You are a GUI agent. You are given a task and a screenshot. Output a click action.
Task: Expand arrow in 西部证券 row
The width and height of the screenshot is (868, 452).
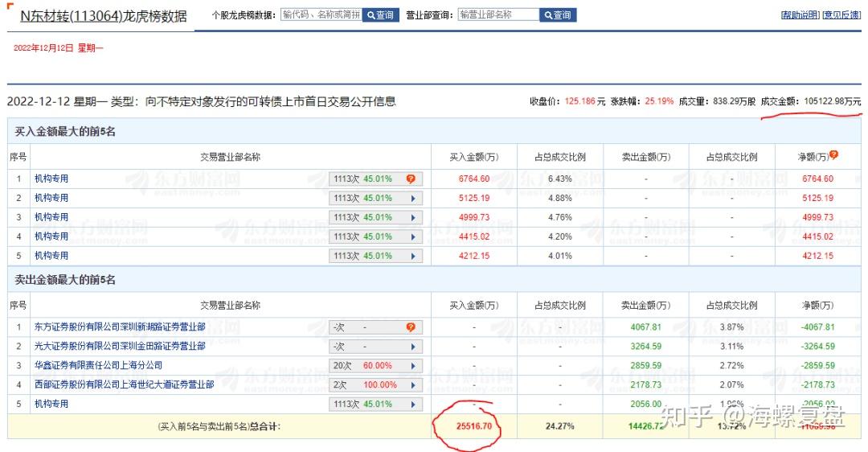point(413,385)
